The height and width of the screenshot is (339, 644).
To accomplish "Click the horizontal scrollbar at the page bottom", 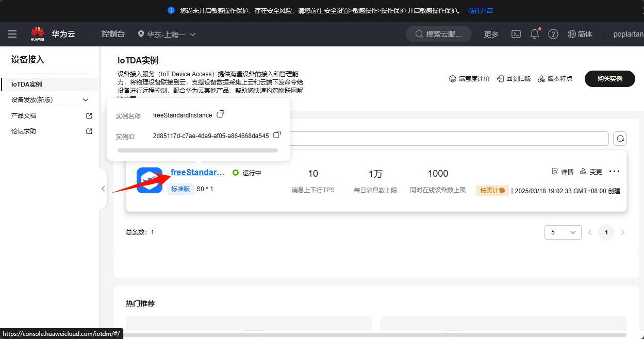I will coord(375,335).
